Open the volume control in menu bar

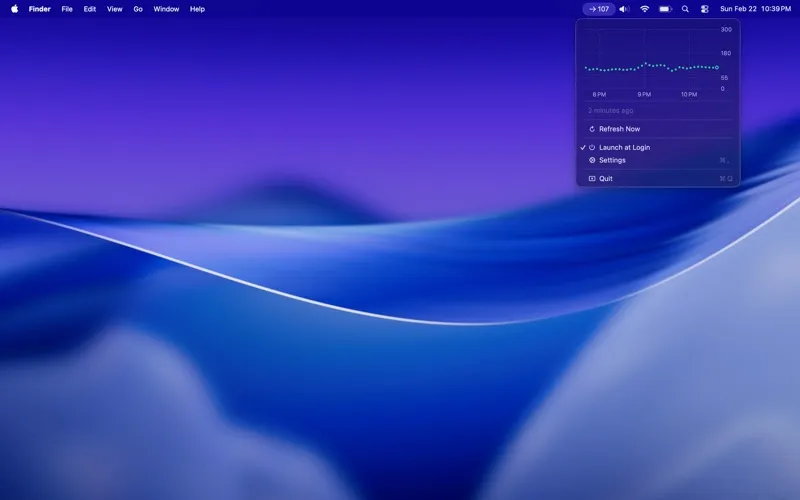624,9
